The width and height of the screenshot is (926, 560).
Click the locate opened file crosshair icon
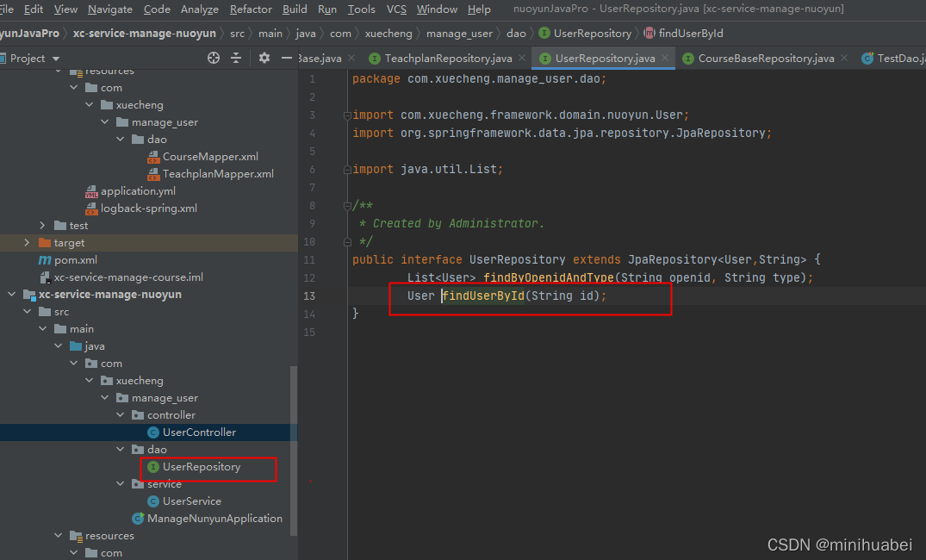click(x=214, y=58)
